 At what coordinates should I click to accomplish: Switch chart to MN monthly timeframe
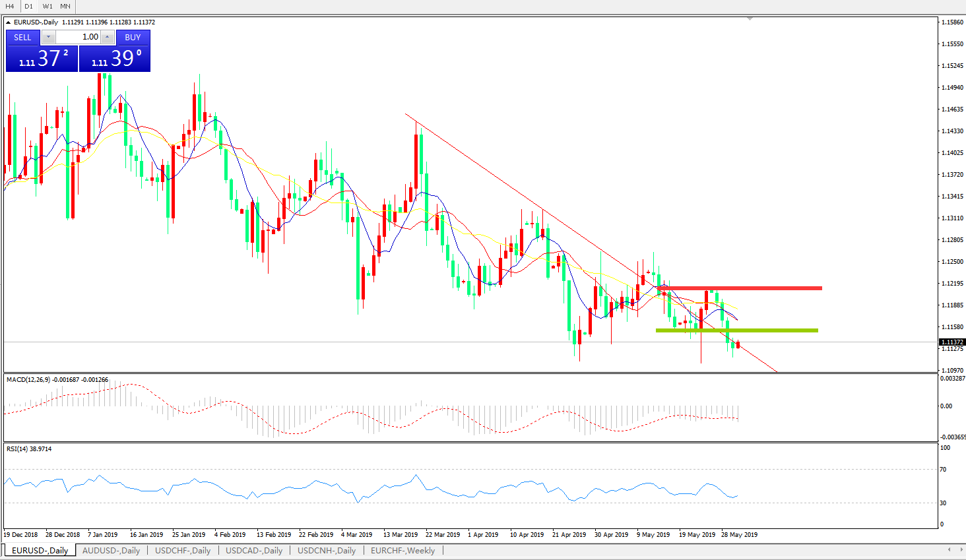pyautogui.click(x=65, y=6)
